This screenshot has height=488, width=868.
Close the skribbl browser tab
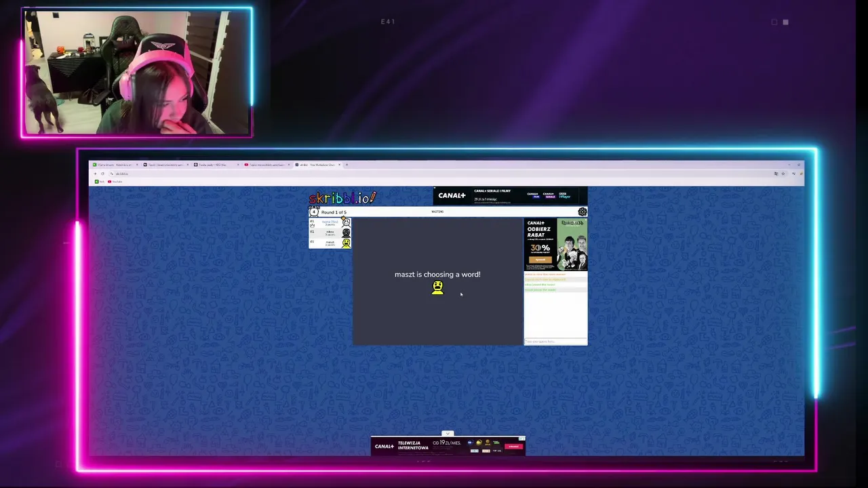(340, 165)
